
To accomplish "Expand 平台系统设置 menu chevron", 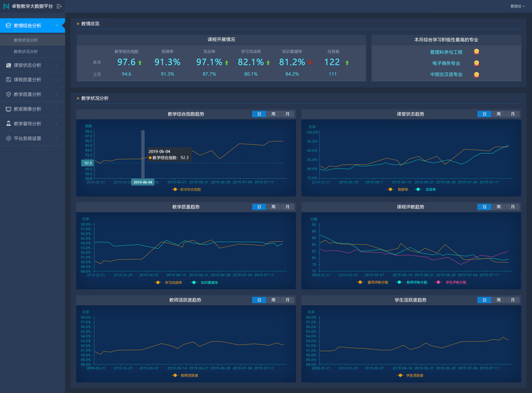I will (x=56, y=138).
